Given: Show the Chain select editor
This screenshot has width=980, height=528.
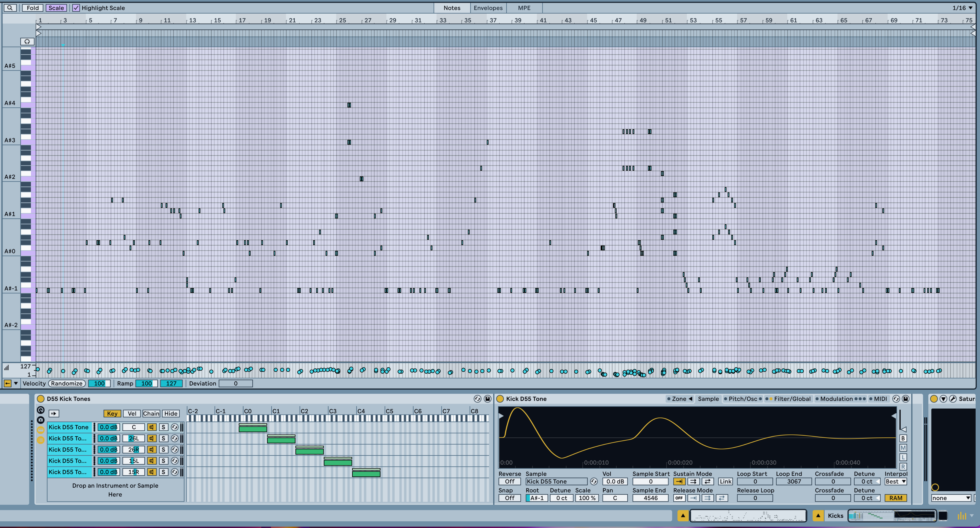Looking at the screenshot, I should [x=151, y=413].
